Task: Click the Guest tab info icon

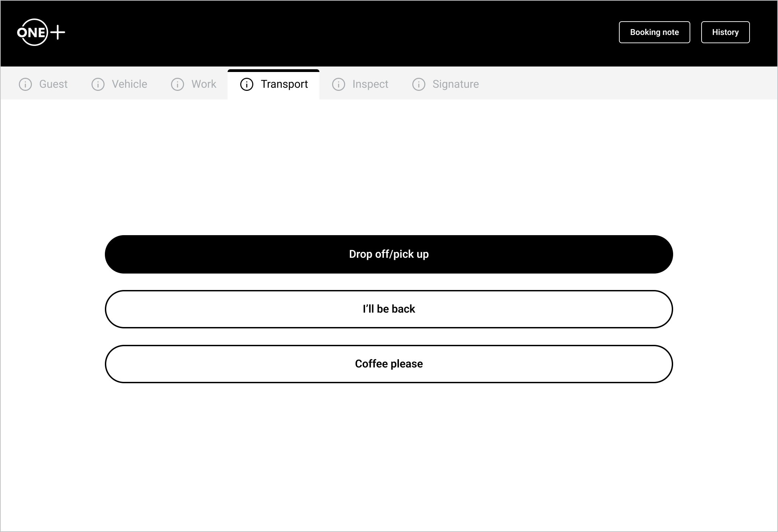Action: (x=25, y=84)
